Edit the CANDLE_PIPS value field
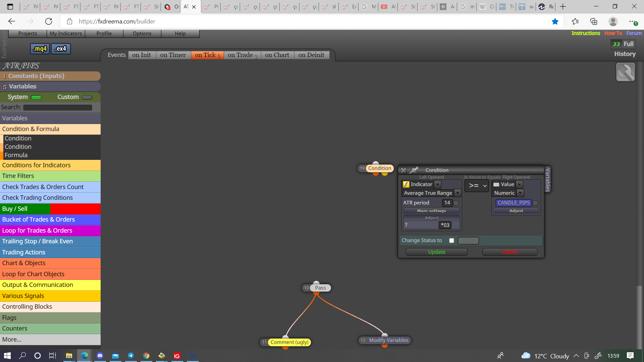The image size is (644, 362). (x=514, y=203)
